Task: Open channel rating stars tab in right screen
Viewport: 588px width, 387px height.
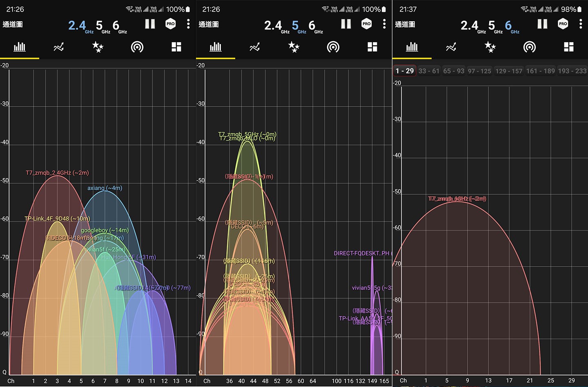Action: click(490, 47)
